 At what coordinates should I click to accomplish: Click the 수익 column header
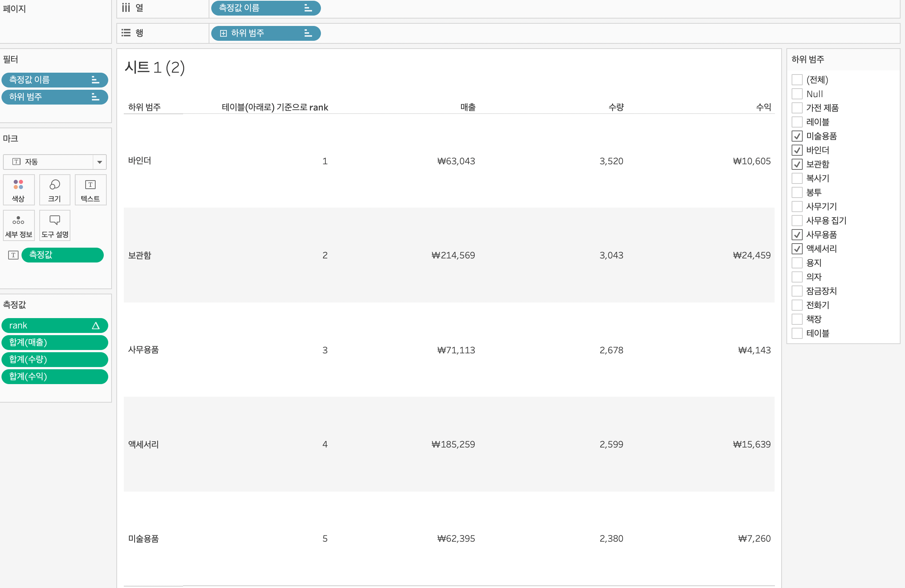[763, 107]
